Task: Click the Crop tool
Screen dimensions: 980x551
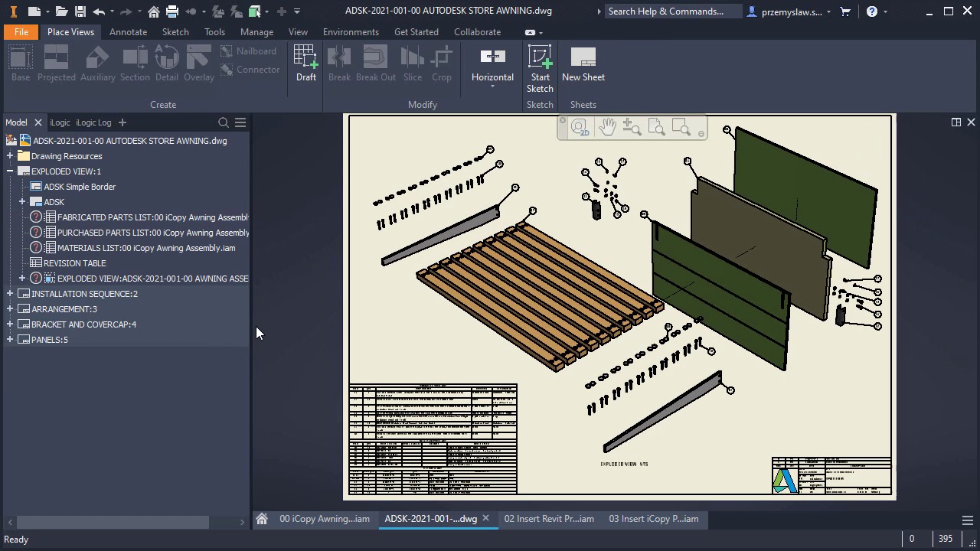Action: point(442,63)
